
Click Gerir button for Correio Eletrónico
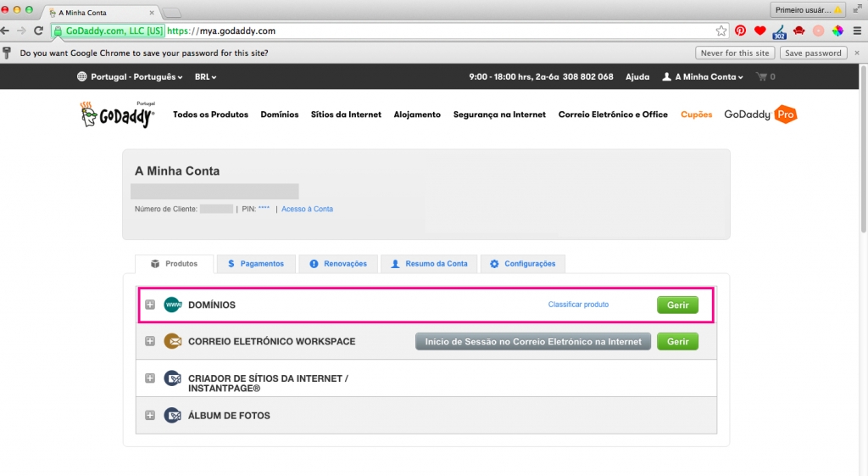[x=677, y=341]
